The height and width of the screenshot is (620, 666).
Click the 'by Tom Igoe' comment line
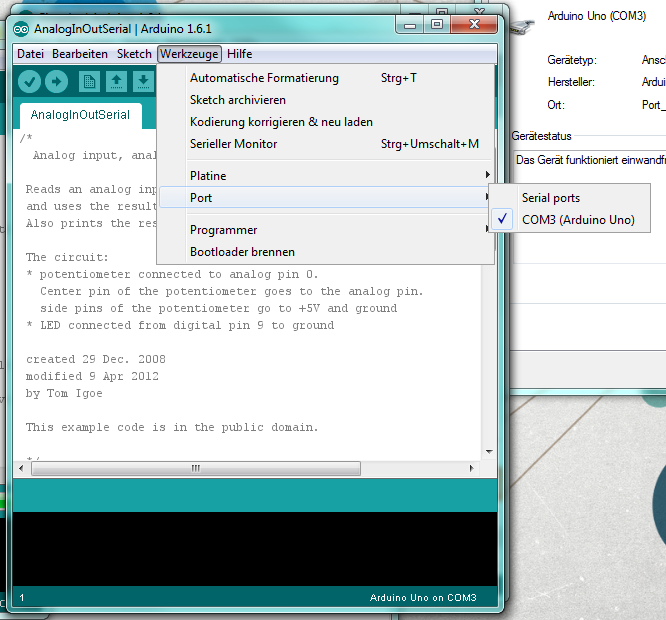(x=64, y=393)
